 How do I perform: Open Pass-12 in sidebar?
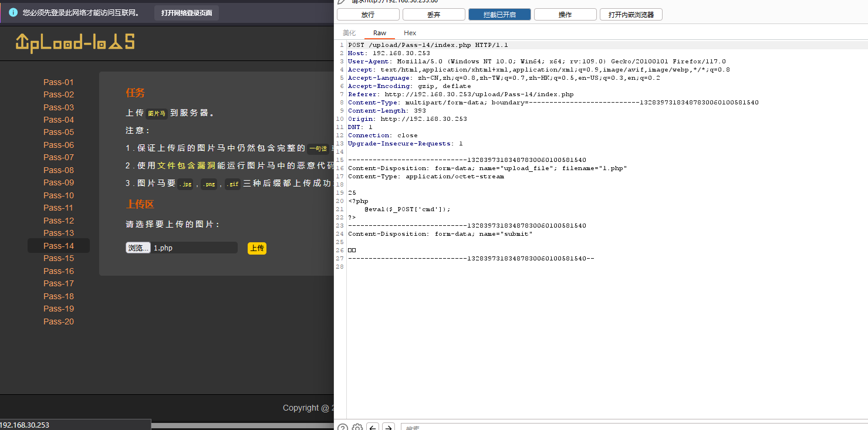pyautogui.click(x=59, y=221)
